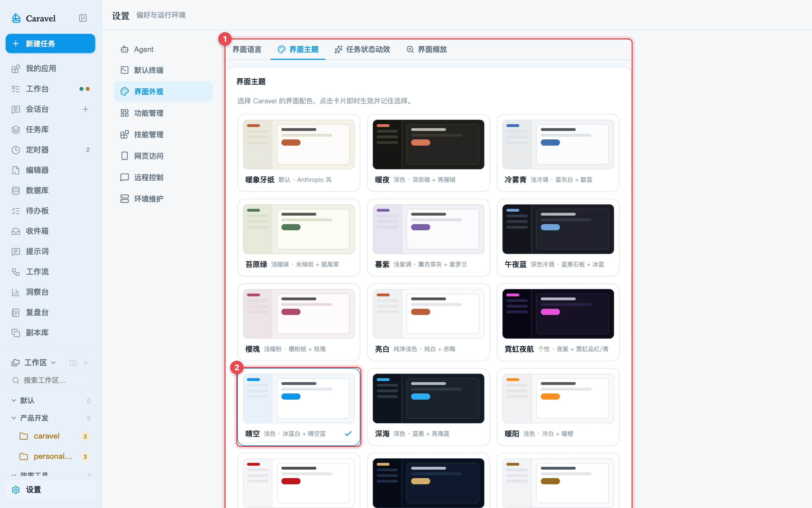Open 工作流 workflow icon
Image resolution: width=812 pixels, height=508 pixels.
(x=16, y=272)
